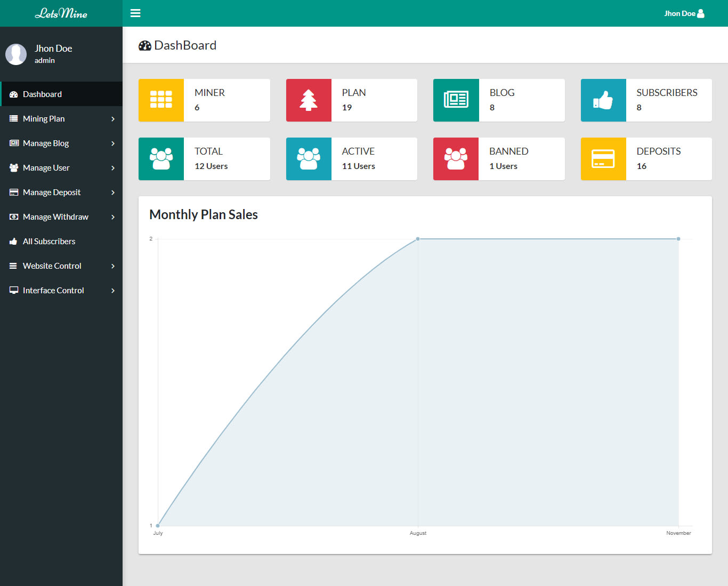Click the Jhon Doe account link
Image resolution: width=728 pixels, height=586 pixels.
[x=684, y=13]
